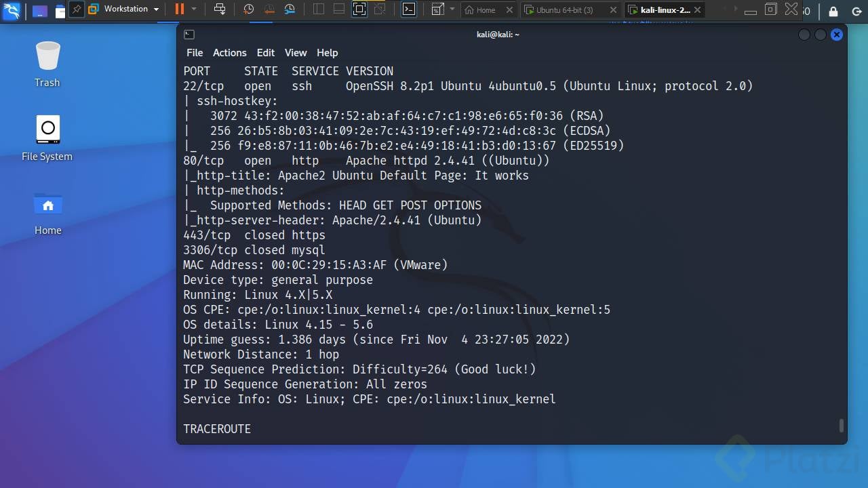Pause the virtual machine with orange button
Viewport: 868px width, 488px height.
[179, 9]
